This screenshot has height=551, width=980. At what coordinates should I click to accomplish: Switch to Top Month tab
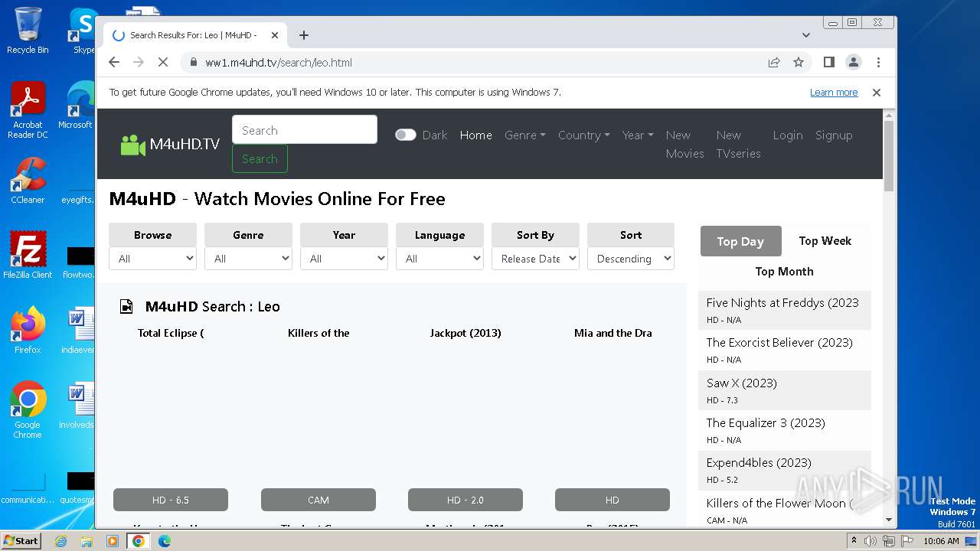click(785, 272)
